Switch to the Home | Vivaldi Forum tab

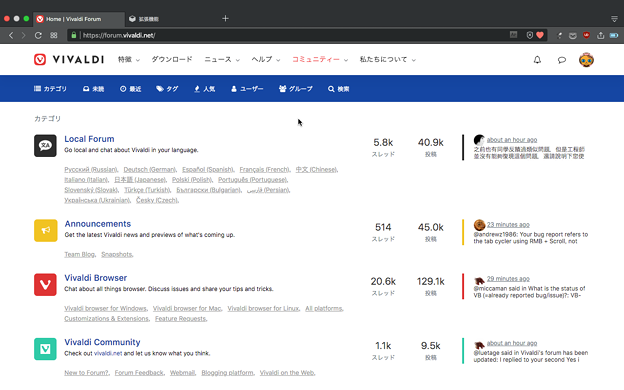[x=79, y=19]
